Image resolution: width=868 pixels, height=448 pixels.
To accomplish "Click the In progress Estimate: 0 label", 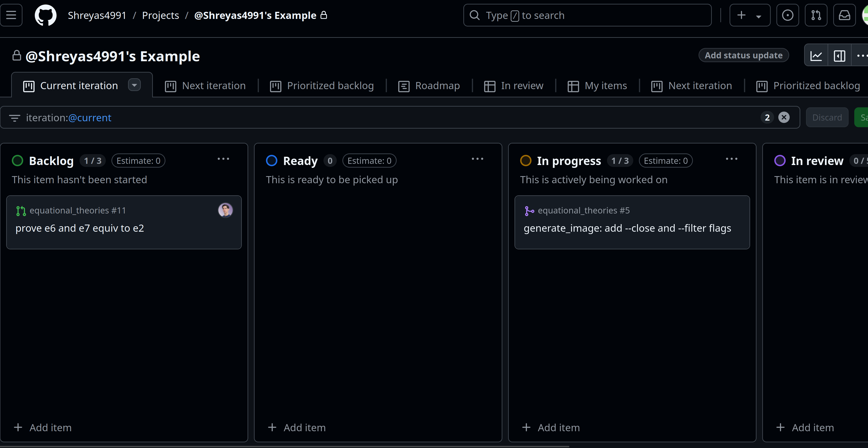I will tap(666, 161).
